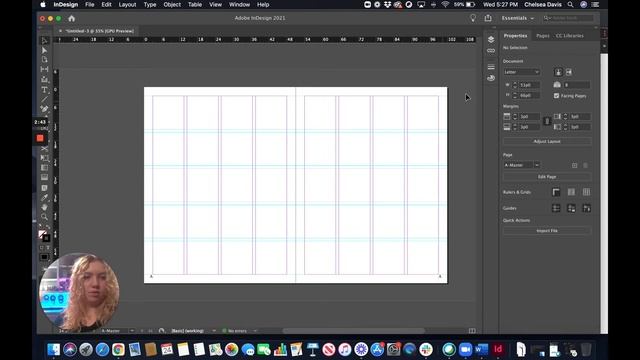Screen dimensions: 640x360
Task: Click the number of pages field
Action: point(576,85)
